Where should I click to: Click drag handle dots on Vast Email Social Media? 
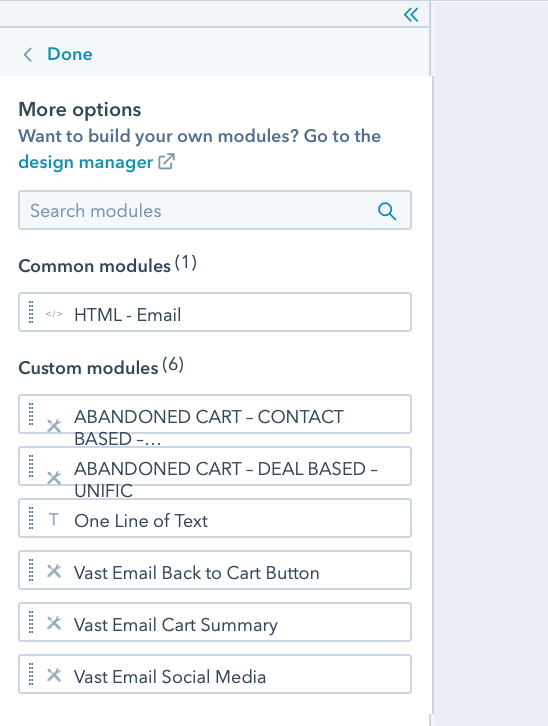point(31,674)
